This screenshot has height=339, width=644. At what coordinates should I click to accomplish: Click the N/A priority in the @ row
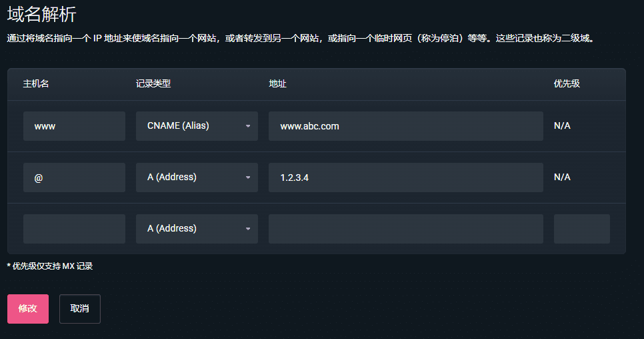[562, 178]
